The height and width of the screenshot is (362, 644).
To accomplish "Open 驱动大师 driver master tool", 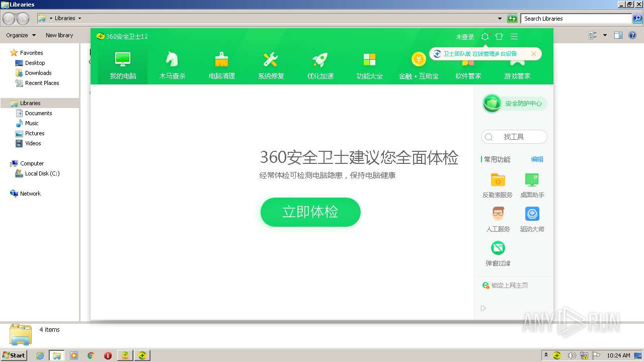I will click(532, 219).
